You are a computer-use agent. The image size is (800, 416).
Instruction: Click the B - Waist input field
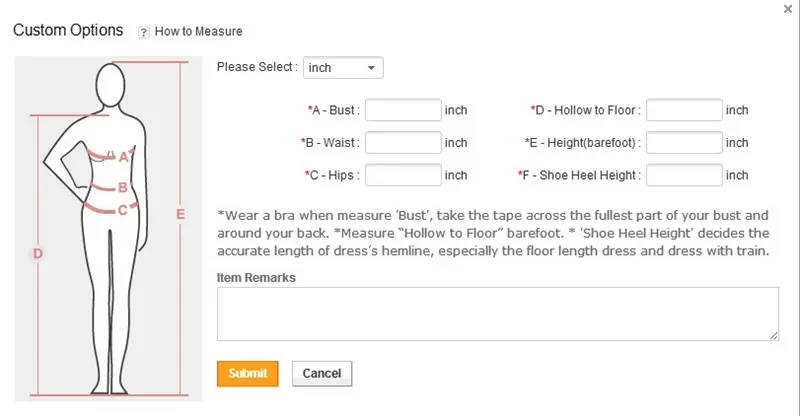click(x=404, y=143)
